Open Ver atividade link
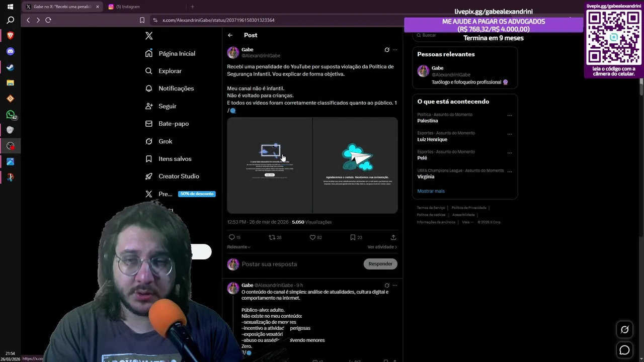This screenshot has width=644, height=362. coord(382,247)
